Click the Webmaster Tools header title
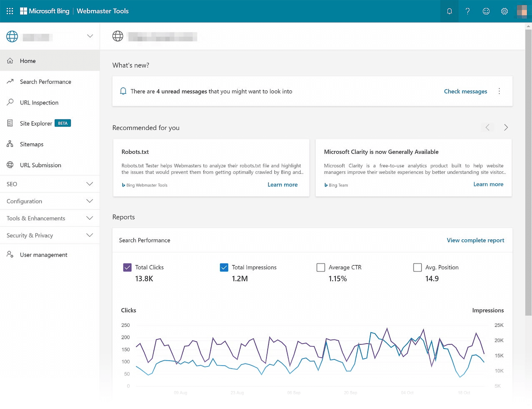The width and height of the screenshot is (532, 409). point(103,11)
